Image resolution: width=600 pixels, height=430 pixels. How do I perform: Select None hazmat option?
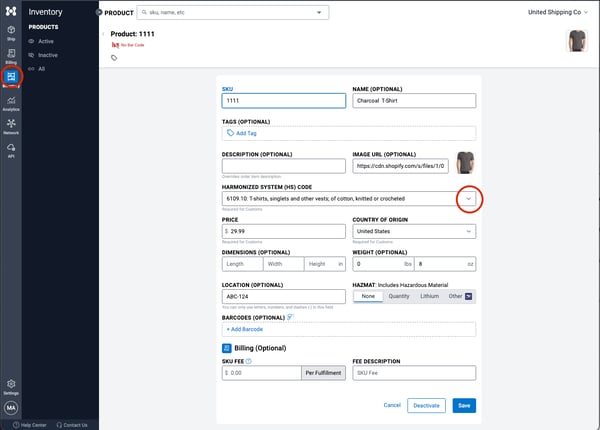coord(368,295)
